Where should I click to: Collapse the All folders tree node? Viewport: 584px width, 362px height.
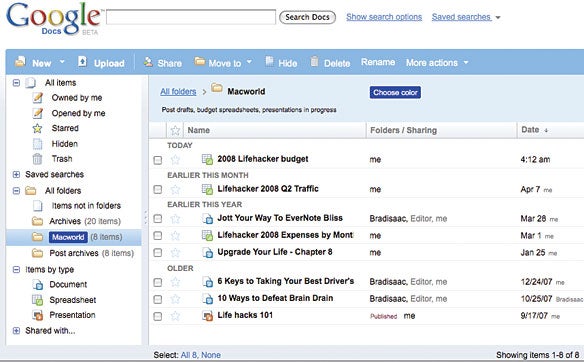click(x=16, y=191)
